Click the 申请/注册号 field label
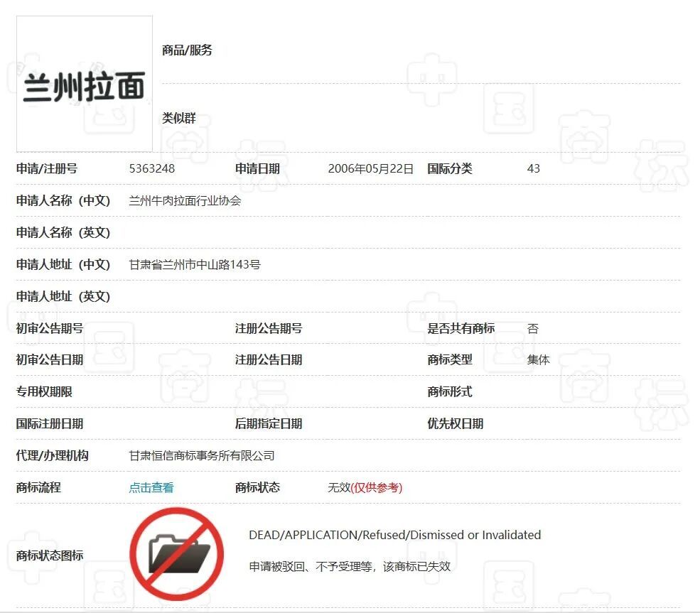The width and height of the screenshot is (700, 613). pos(47,168)
